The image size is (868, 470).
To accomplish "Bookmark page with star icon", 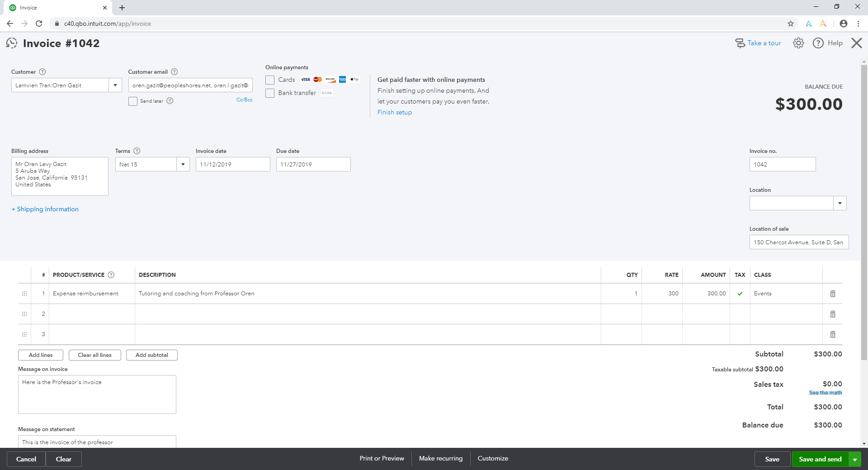I will coord(791,24).
